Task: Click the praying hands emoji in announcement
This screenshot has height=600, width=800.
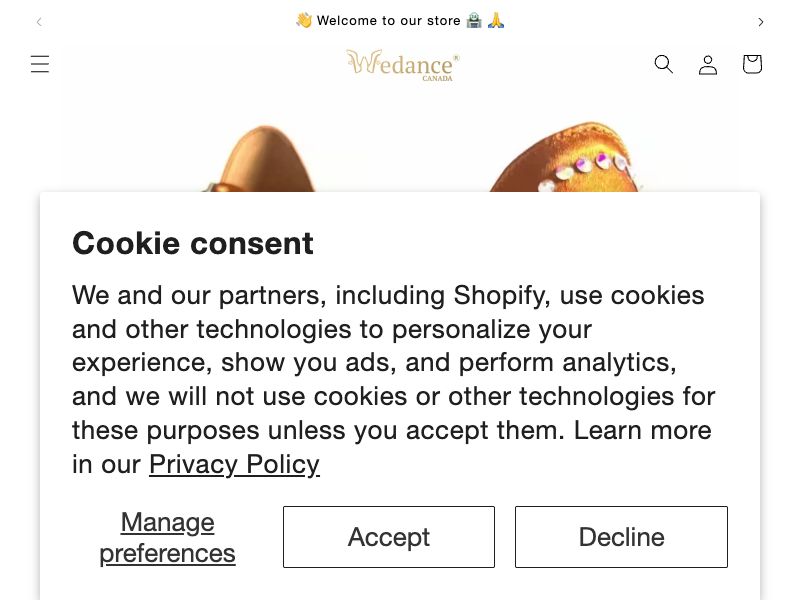Action: tap(496, 20)
